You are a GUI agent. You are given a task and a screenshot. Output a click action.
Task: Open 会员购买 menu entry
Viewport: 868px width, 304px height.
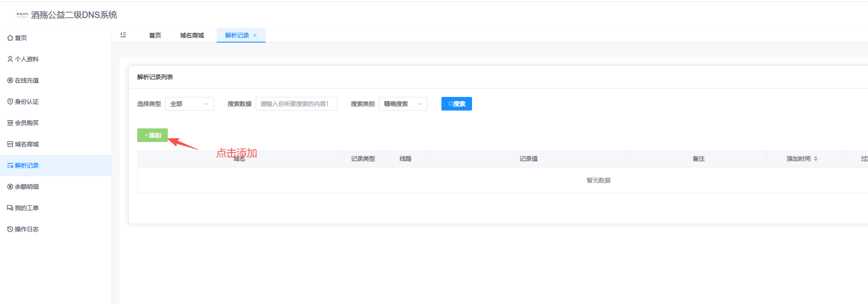(x=56, y=123)
